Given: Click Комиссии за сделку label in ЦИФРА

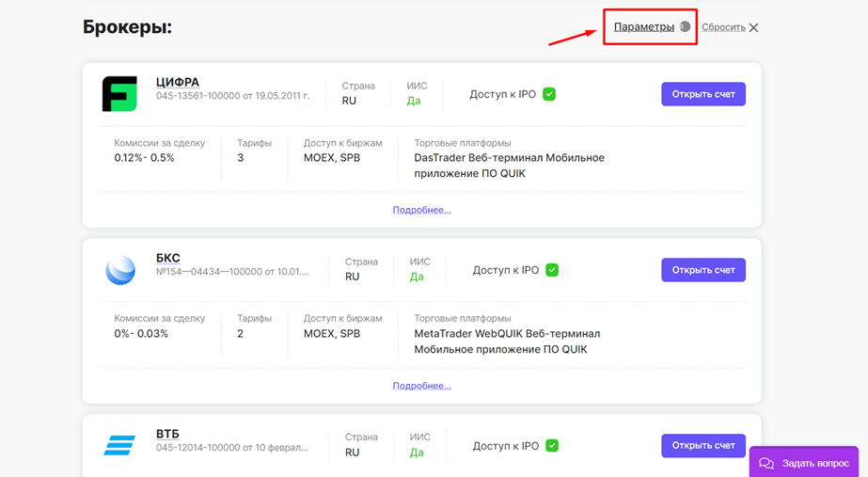Looking at the screenshot, I should [x=160, y=143].
